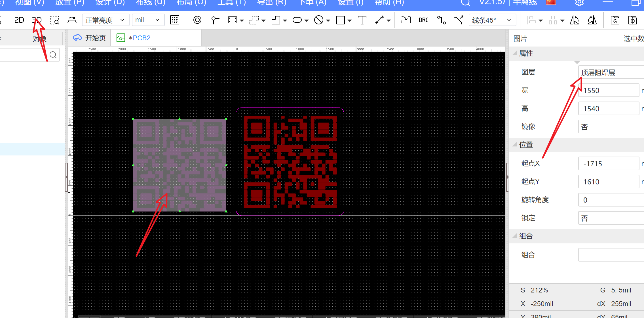Select the dimension measurement tool
This screenshot has height=318, width=644.
pyautogui.click(x=379, y=20)
